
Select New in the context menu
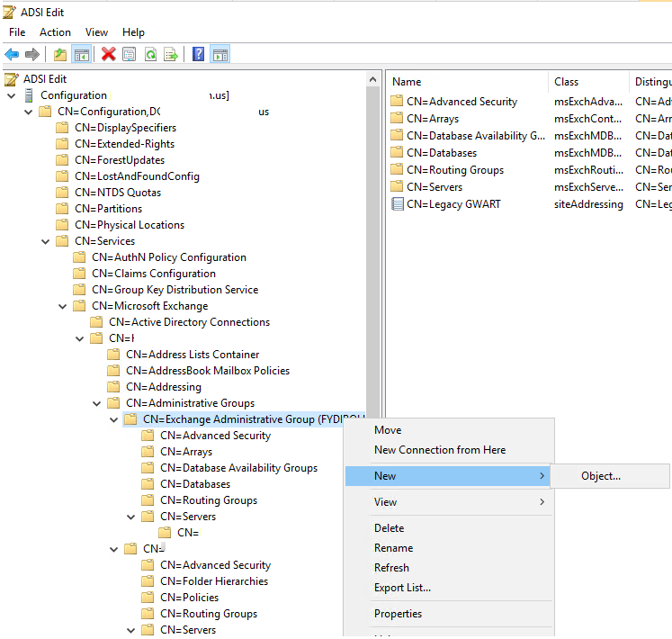pos(447,476)
